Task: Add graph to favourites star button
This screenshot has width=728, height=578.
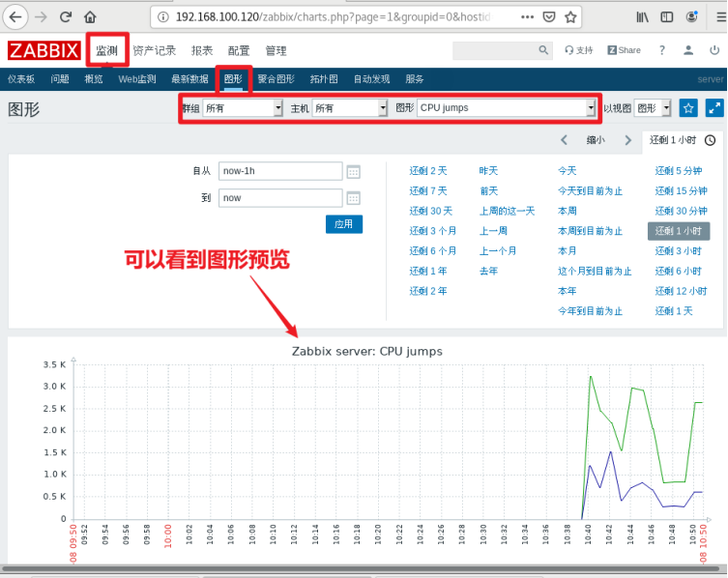Action: pyautogui.click(x=688, y=108)
